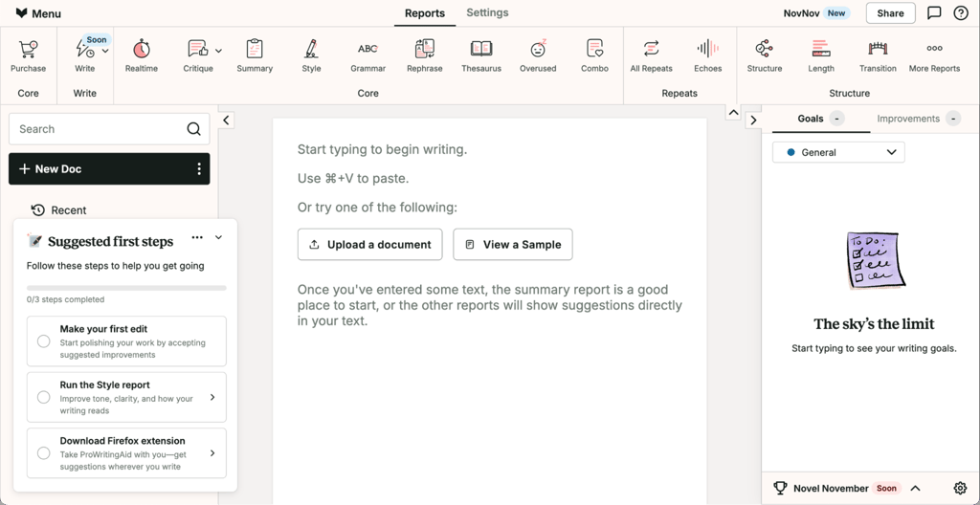980x505 pixels.
Task: Run the Critique report
Action: [198, 56]
